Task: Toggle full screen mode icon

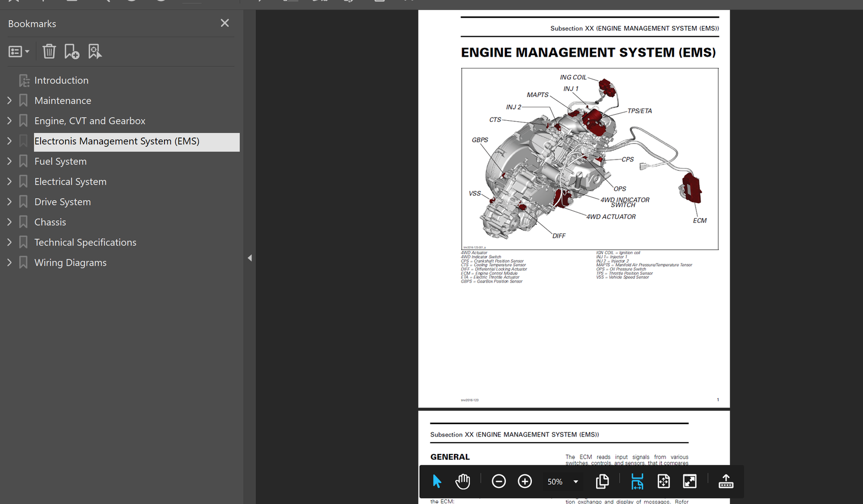Action: click(x=690, y=481)
